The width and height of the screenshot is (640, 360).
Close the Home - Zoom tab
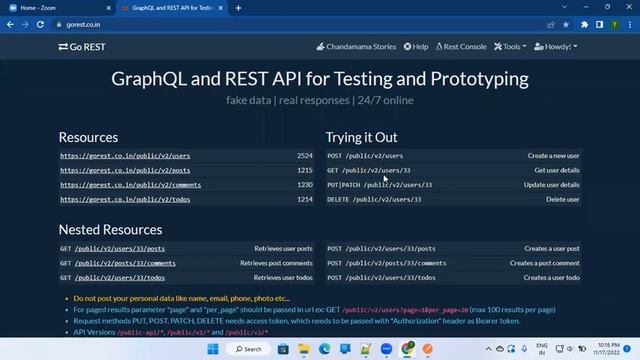click(x=109, y=8)
